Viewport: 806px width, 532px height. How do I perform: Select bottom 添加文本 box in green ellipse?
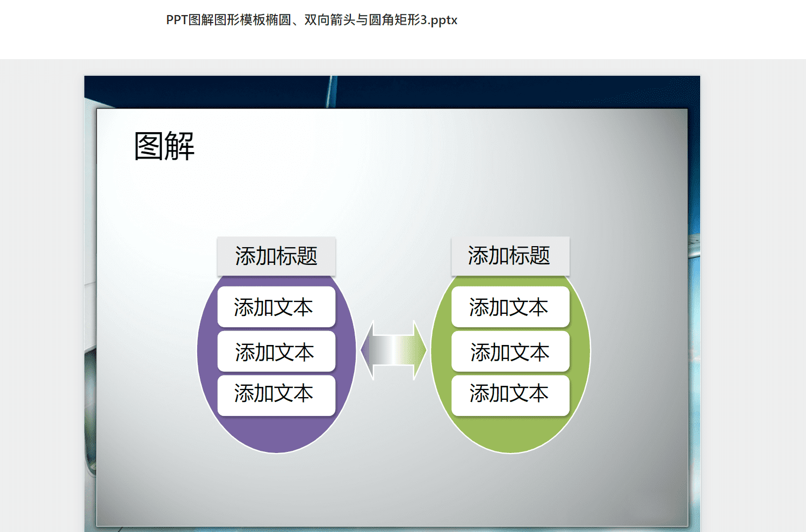510,396
